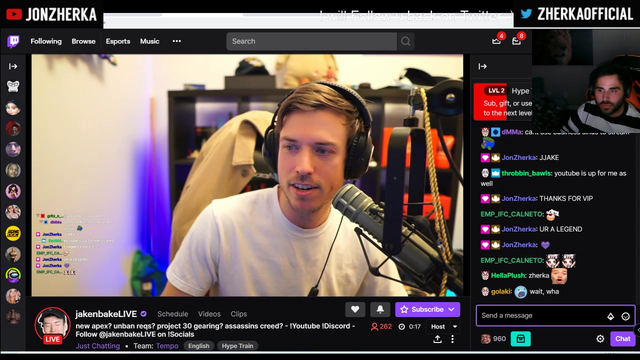Screen dimensions: 640x360
Task: Click the Host button
Action: (438, 327)
